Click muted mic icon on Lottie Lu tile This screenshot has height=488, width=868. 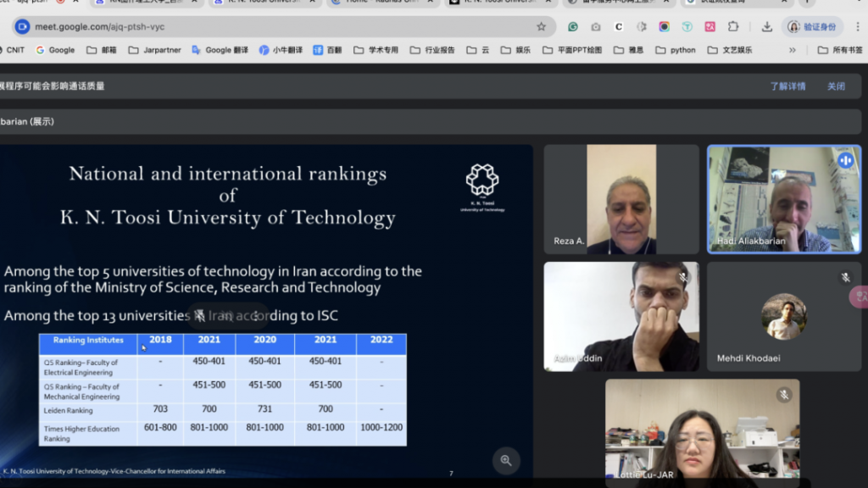click(784, 395)
